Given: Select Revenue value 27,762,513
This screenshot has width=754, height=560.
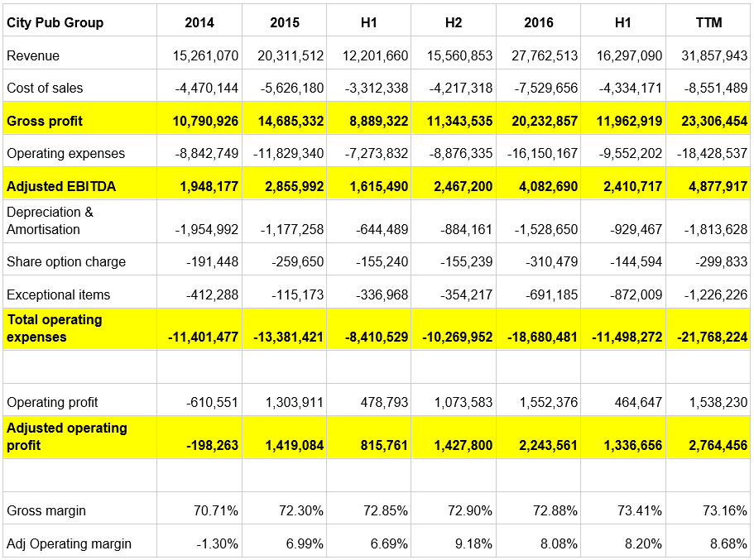Looking at the screenshot, I should (x=545, y=55).
